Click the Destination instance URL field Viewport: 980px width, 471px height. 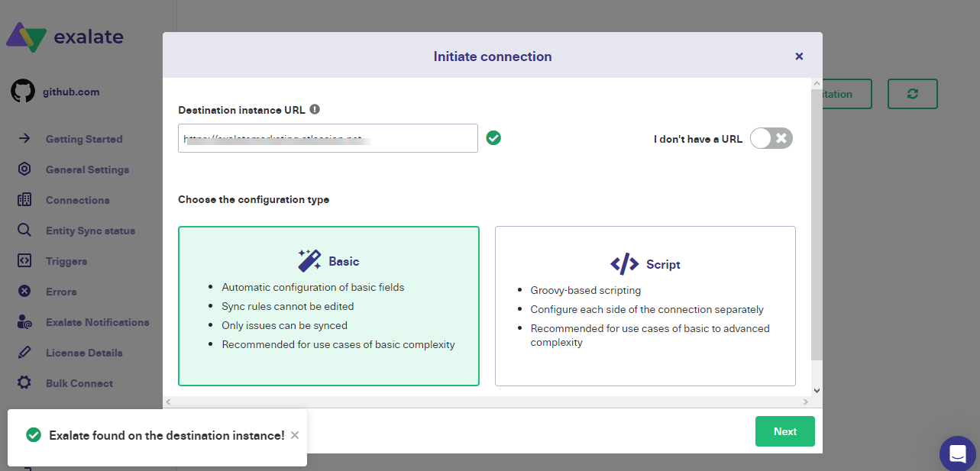(328, 138)
